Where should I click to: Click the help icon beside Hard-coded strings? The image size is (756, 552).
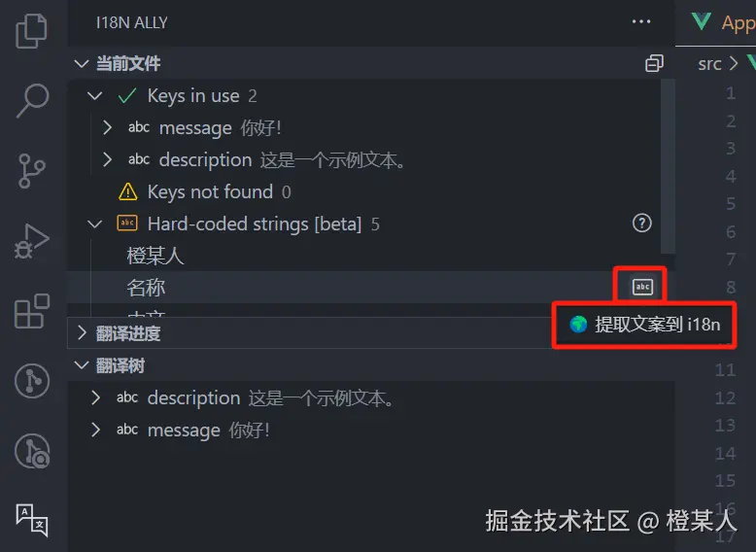click(x=641, y=224)
